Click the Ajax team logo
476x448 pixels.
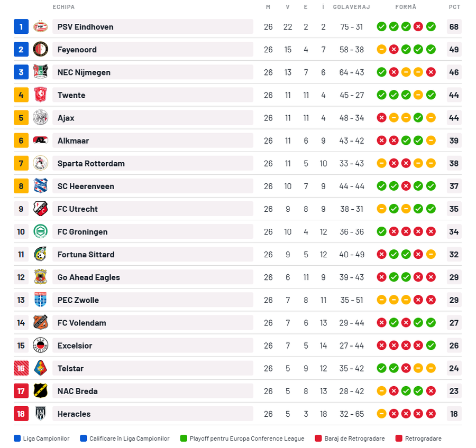[x=40, y=118]
